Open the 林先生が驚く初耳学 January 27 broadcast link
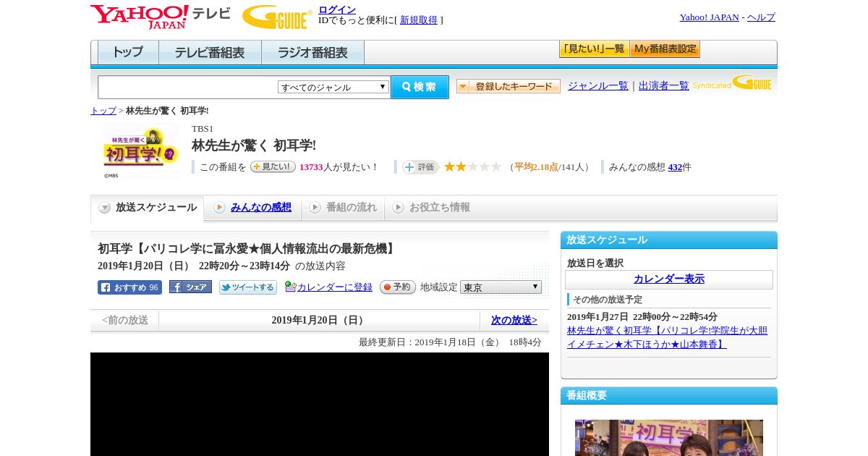 (x=667, y=337)
